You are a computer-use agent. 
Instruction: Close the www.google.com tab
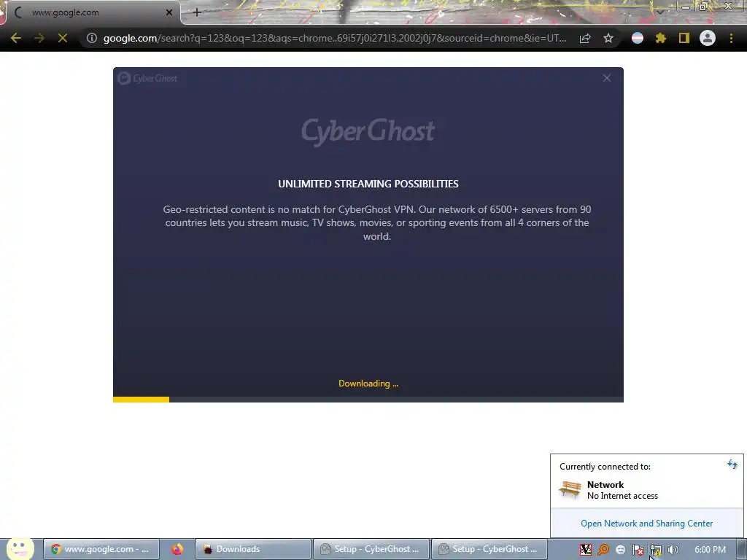(x=169, y=12)
